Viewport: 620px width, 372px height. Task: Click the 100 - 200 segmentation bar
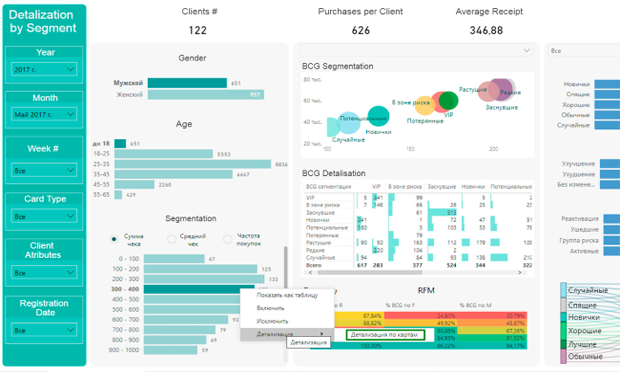pos(200,269)
